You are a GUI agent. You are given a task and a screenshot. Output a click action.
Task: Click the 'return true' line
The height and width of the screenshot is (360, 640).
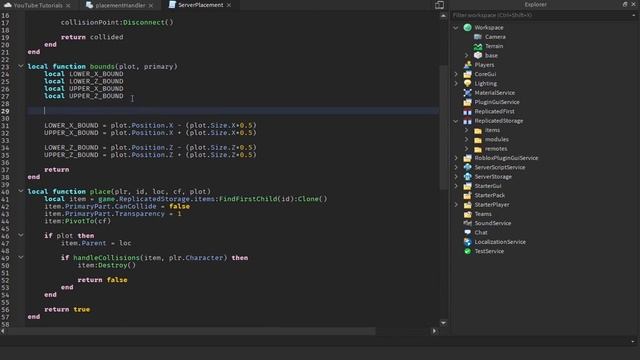click(x=67, y=309)
